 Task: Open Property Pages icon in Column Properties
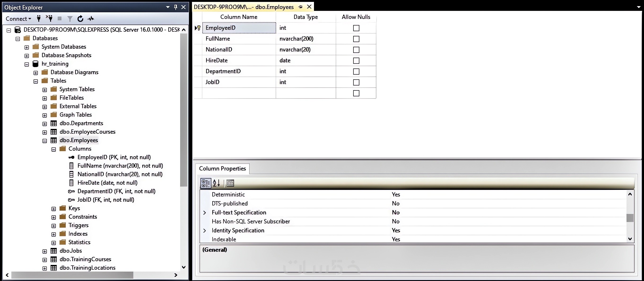click(230, 183)
